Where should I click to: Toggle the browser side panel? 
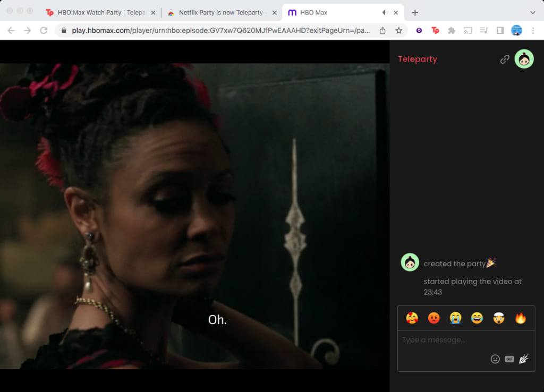(x=500, y=31)
